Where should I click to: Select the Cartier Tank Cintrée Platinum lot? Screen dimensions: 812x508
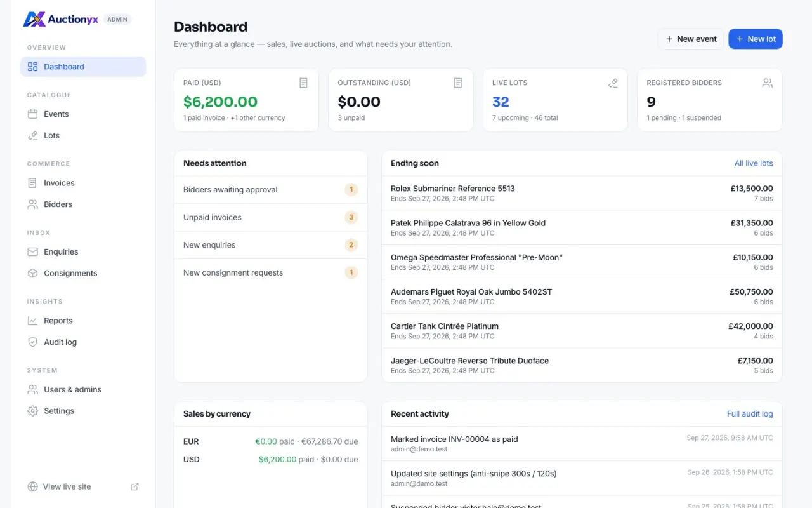pyautogui.click(x=582, y=331)
